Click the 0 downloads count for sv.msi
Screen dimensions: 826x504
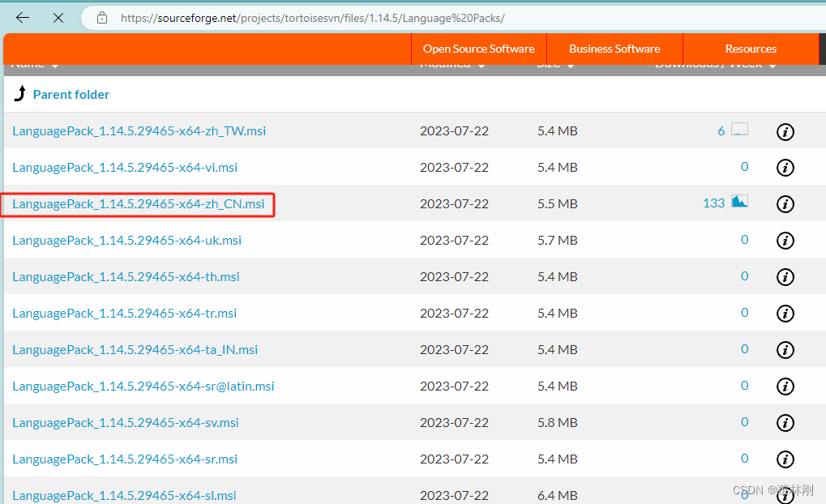click(744, 421)
